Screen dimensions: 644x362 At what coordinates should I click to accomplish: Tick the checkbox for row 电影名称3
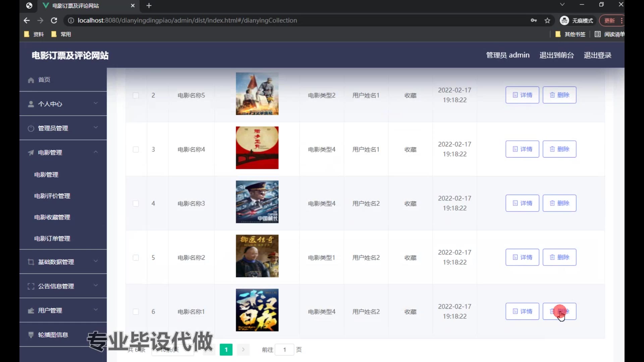136,204
